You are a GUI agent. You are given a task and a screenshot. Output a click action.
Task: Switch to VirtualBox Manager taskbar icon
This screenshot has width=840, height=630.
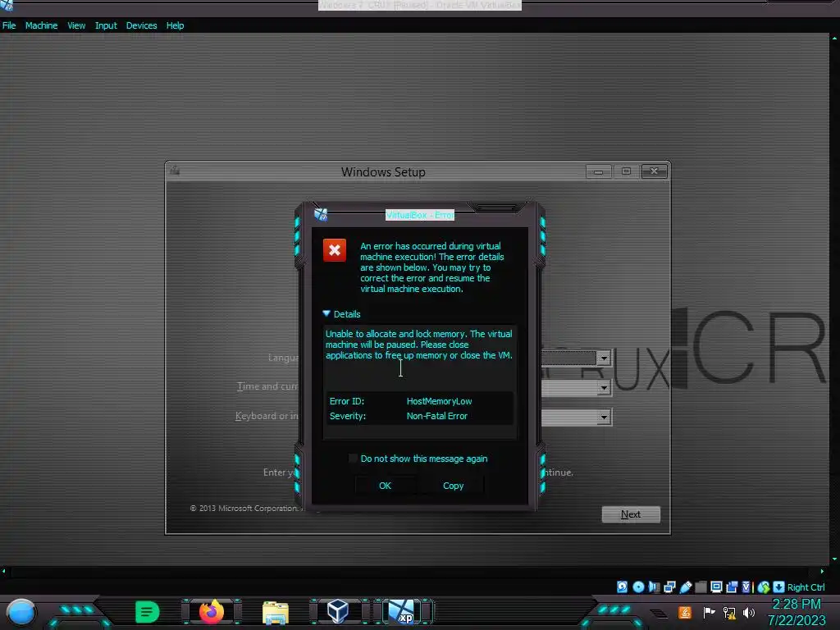point(338,611)
